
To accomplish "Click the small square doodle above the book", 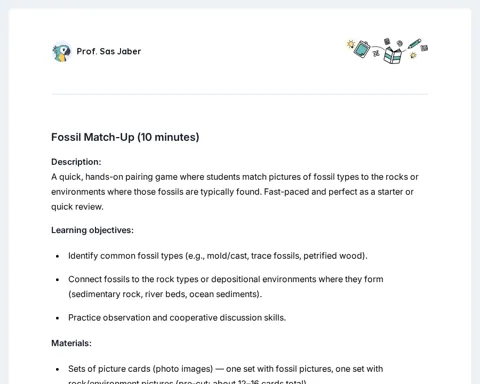I will click(387, 41).
